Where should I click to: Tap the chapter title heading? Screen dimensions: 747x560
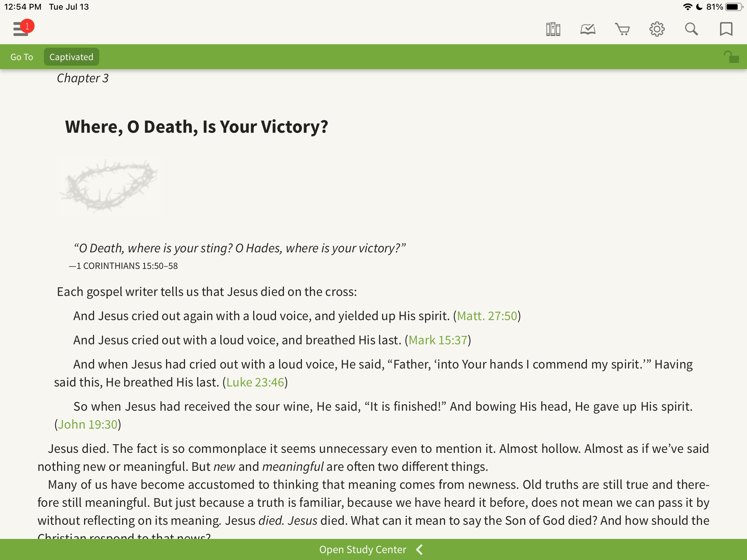pos(196,127)
